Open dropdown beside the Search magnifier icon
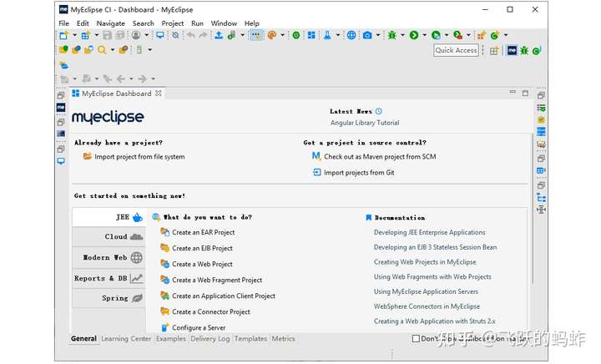The image size is (601, 364). click(x=113, y=50)
